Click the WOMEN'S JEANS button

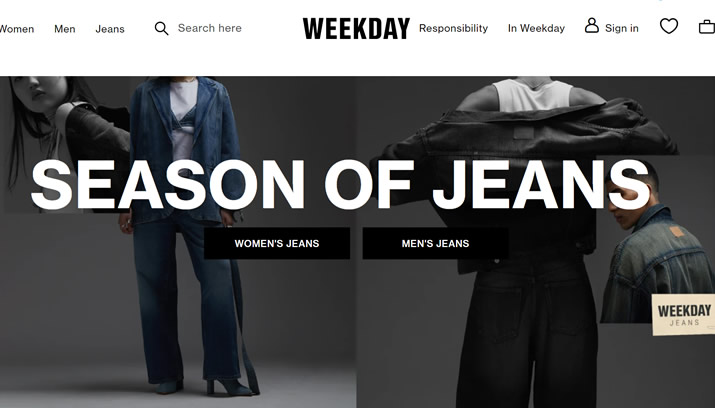[277, 243]
